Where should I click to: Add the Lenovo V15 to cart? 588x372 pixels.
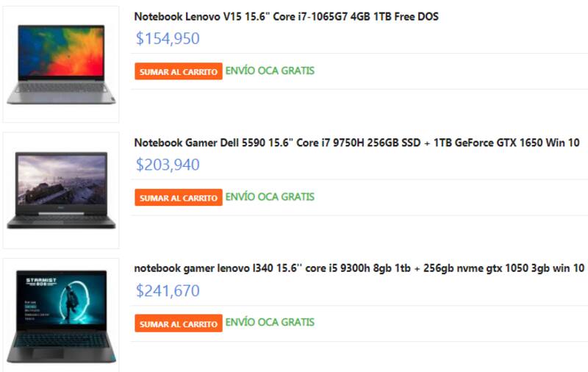pos(179,71)
